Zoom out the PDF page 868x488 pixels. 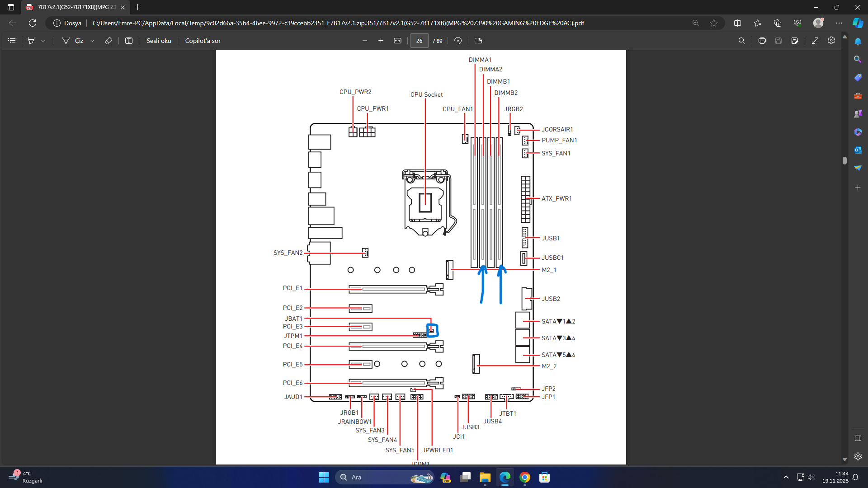pos(365,41)
